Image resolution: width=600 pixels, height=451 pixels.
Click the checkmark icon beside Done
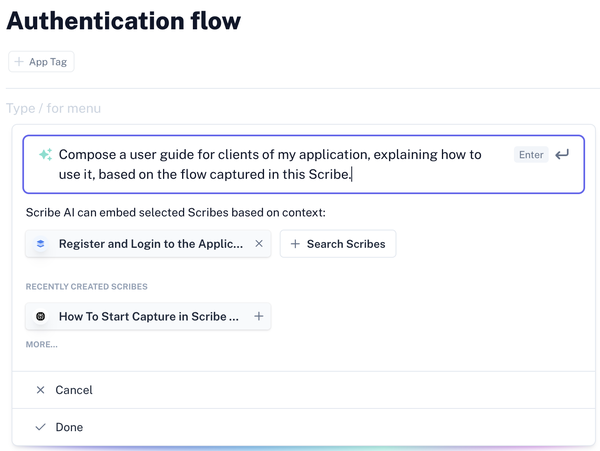[40, 427]
